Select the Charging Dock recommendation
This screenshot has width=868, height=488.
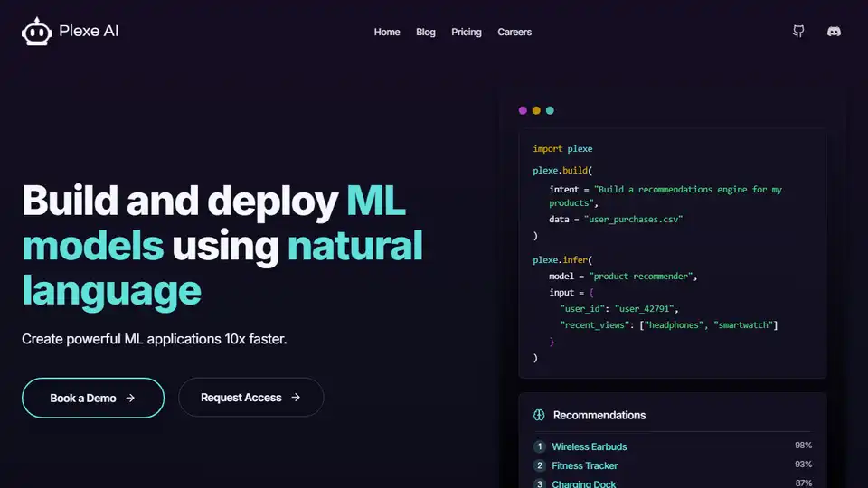pyautogui.click(x=583, y=483)
